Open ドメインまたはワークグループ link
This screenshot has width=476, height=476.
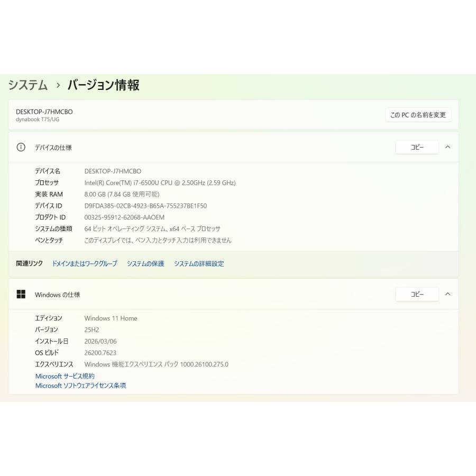click(85, 263)
